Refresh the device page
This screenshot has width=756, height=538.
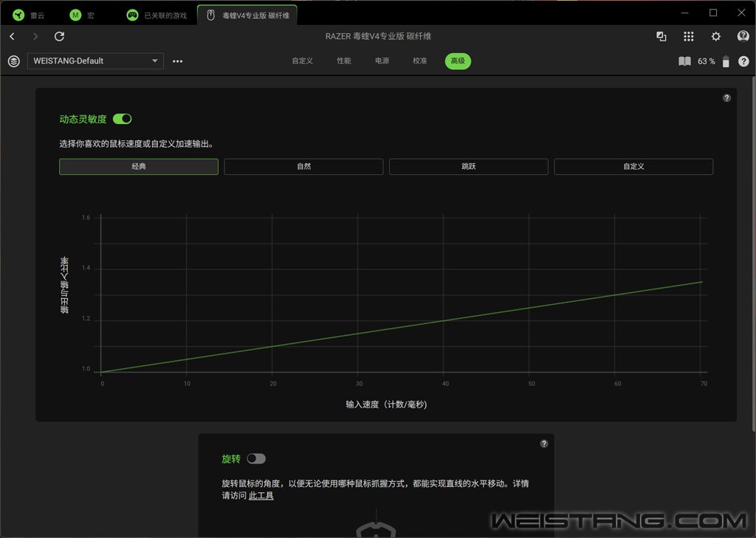[x=59, y=36]
